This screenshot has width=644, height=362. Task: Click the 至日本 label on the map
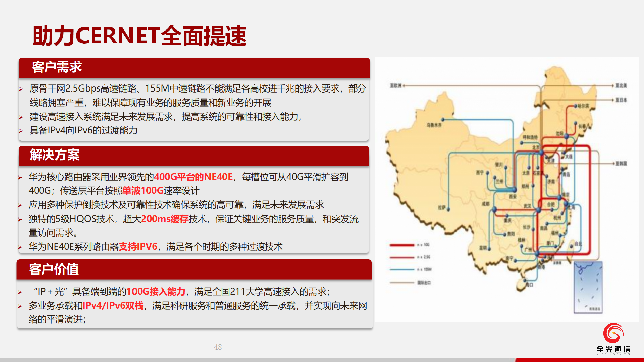coord(621,100)
